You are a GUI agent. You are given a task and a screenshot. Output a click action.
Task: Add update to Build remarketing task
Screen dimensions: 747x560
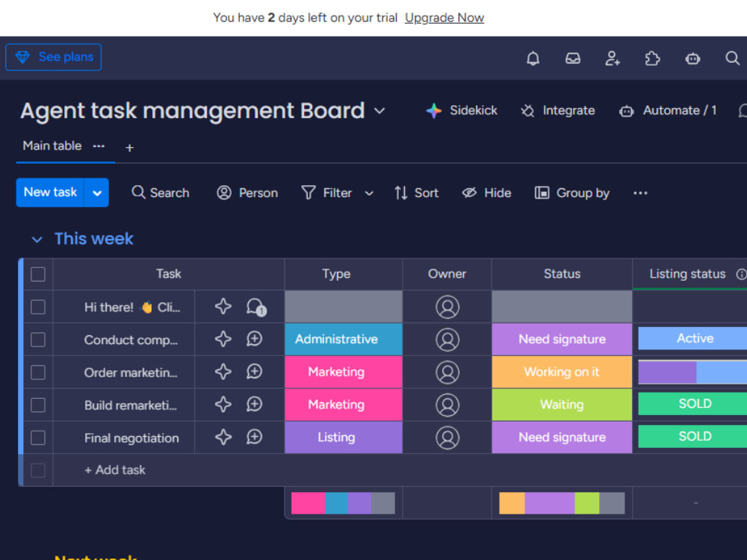(255, 404)
